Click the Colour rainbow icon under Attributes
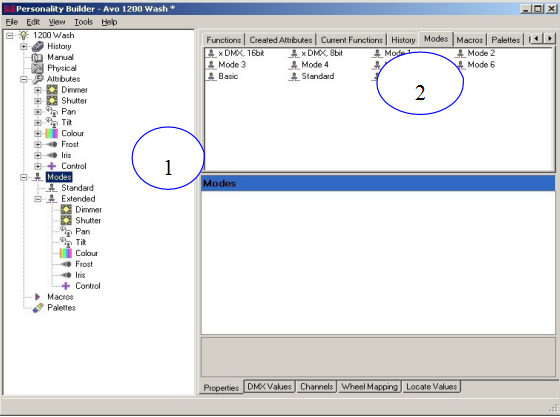This screenshot has width=560, height=417. (x=52, y=133)
